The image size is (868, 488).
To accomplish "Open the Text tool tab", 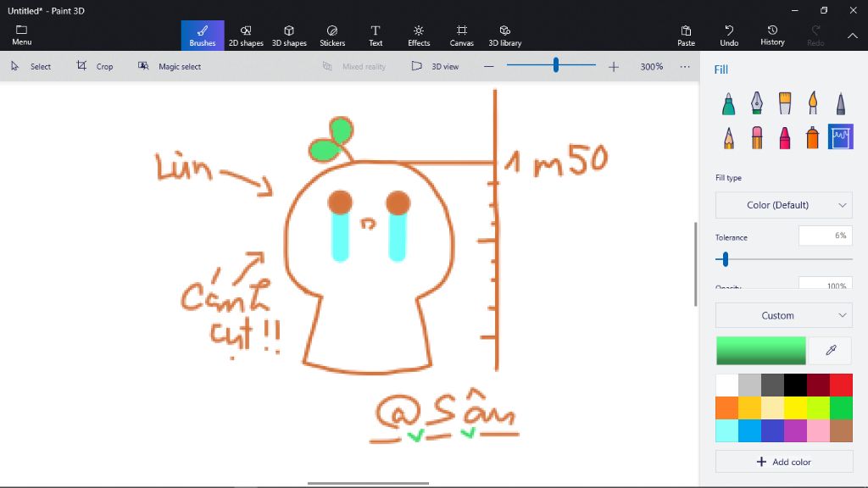I will click(x=376, y=36).
